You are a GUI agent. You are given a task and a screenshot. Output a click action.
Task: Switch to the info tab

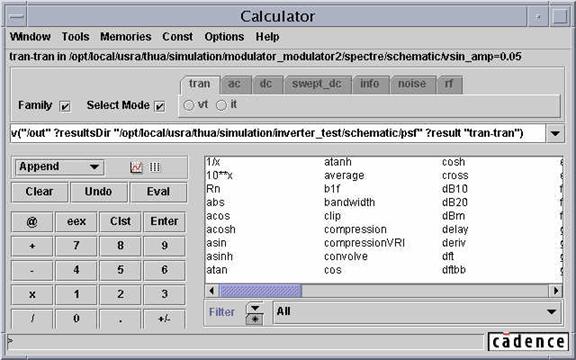[370, 84]
